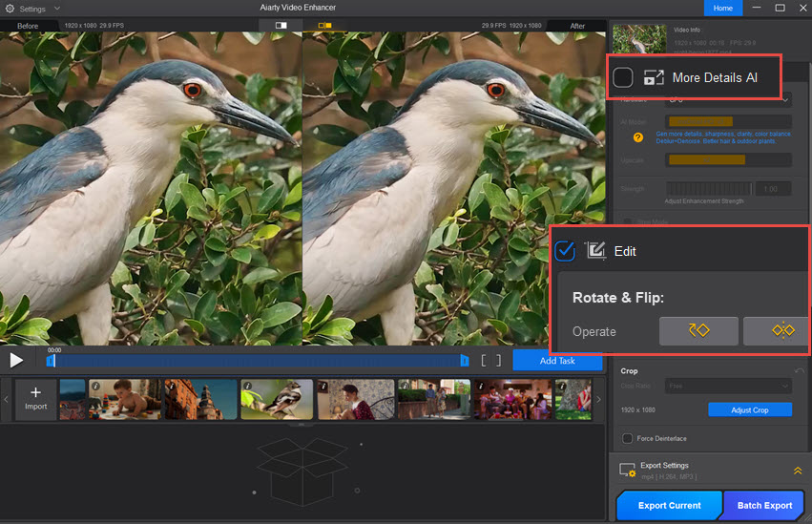Collapse Export Settings with double chevron

[798, 471]
